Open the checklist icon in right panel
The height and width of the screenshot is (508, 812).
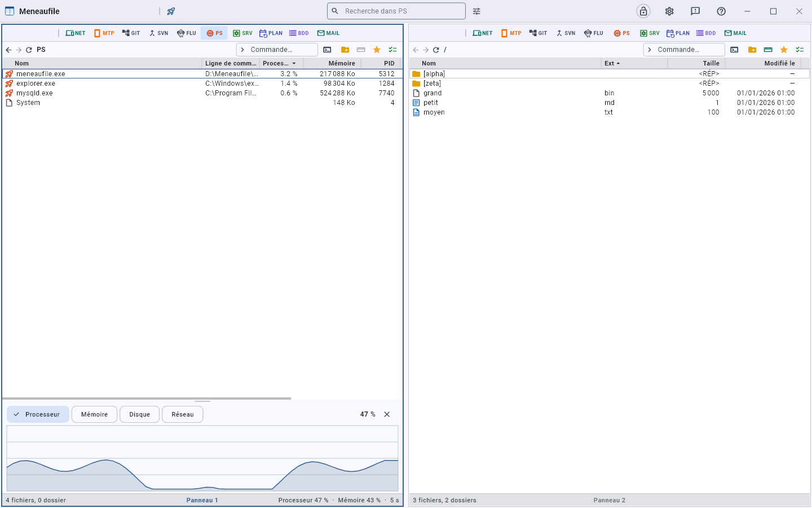800,50
